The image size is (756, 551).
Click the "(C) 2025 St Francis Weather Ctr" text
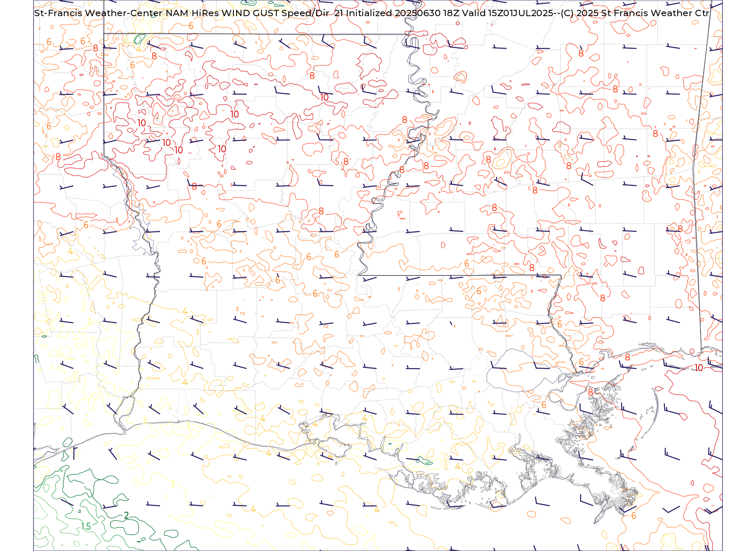pos(635,13)
